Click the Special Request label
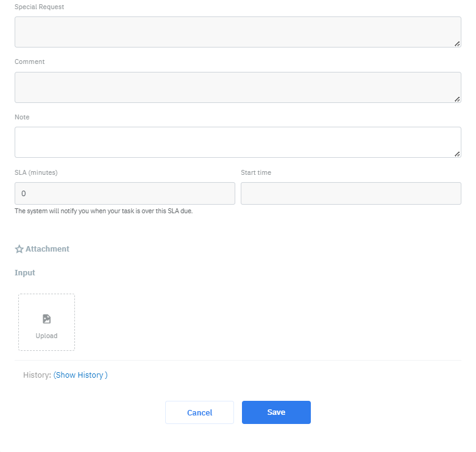The height and width of the screenshot is (452, 476). point(39,7)
